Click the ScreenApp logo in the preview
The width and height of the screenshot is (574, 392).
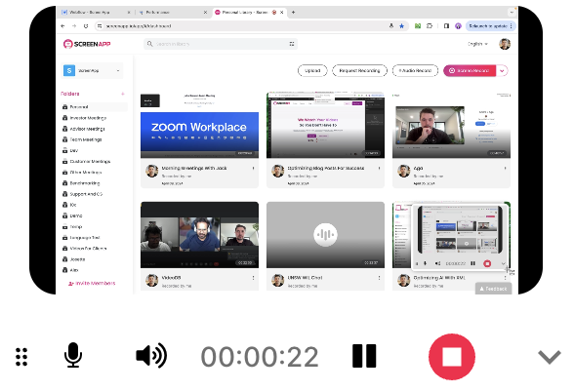coord(87,44)
